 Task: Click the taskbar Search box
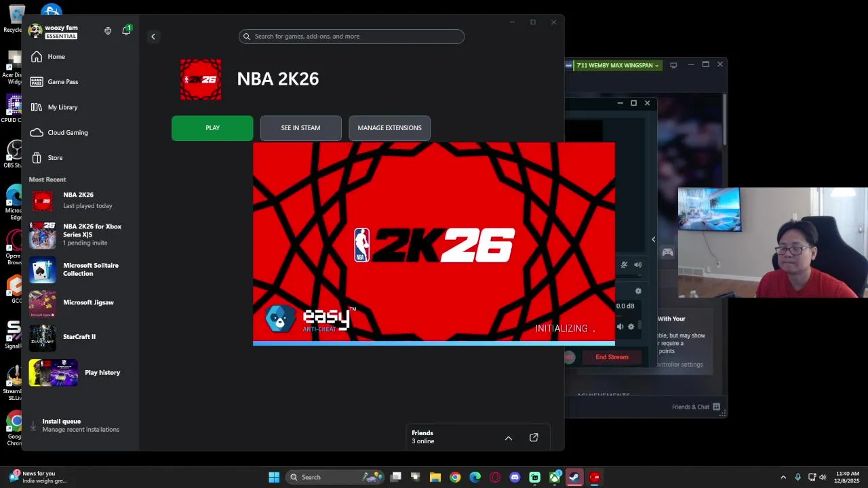(335, 477)
